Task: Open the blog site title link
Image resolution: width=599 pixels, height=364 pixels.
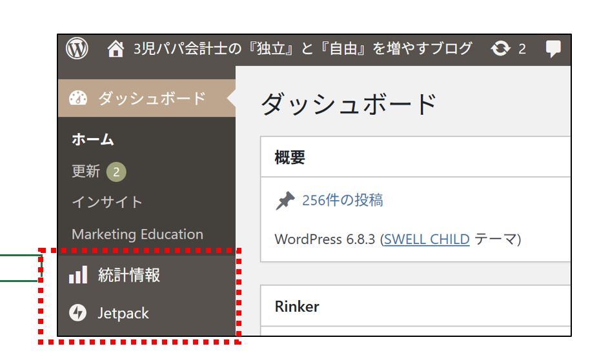Action: coord(302,48)
